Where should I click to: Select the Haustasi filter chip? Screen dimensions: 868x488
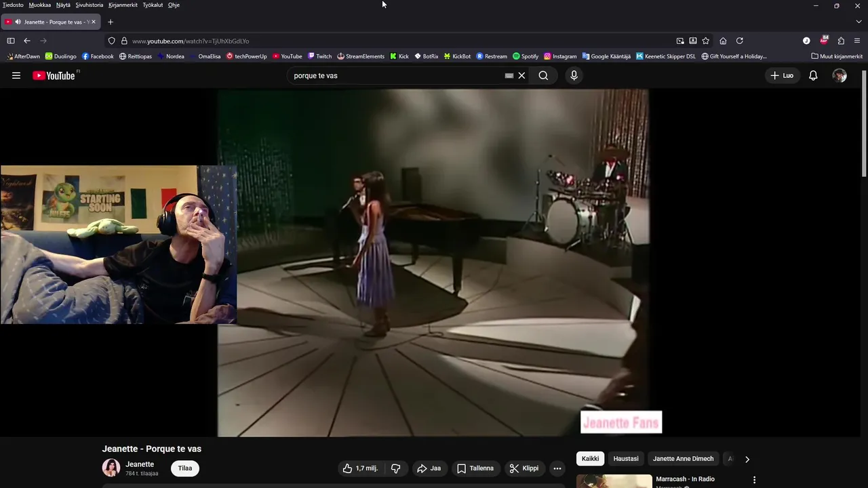coord(626,459)
